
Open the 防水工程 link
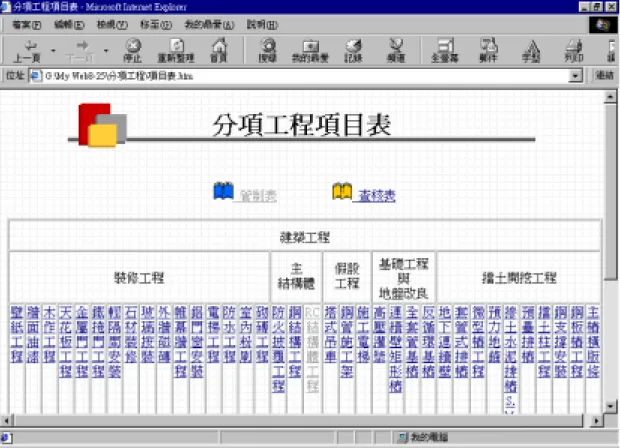coord(229,334)
